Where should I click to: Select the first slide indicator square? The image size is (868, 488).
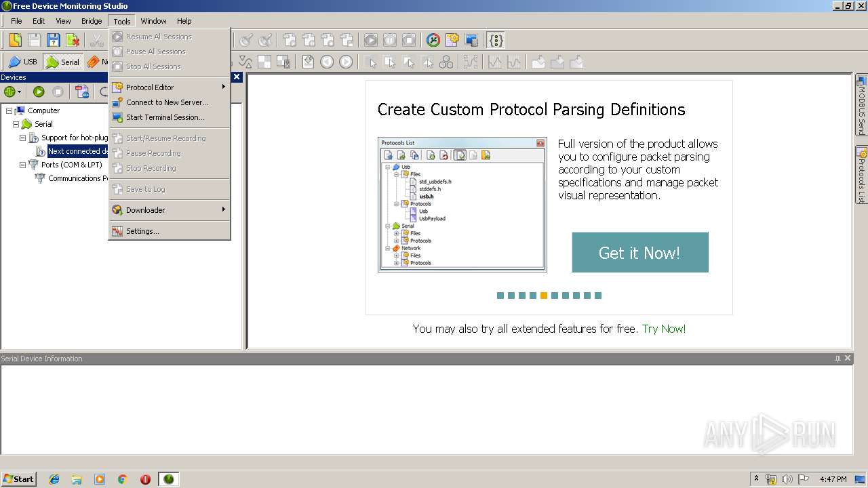[x=500, y=296]
